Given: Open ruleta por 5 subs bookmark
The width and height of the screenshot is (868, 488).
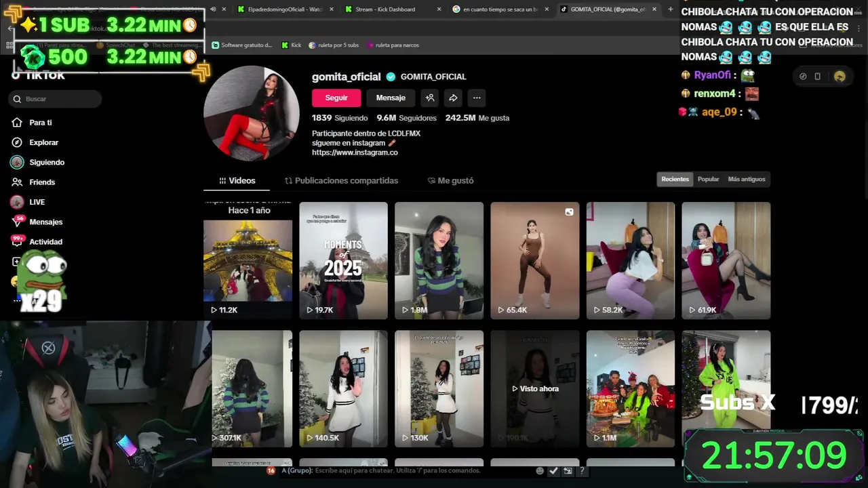Looking at the screenshot, I should (334, 45).
